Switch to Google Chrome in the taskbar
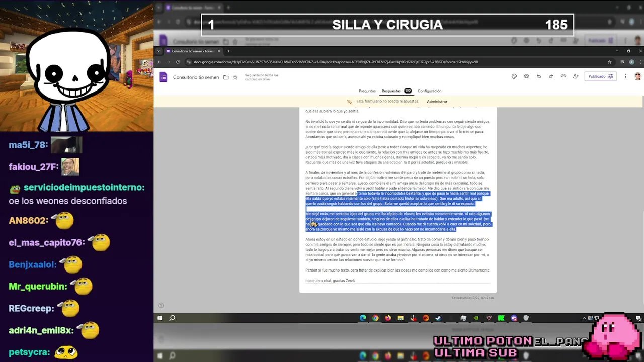This screenshot has width=644, height=362. 375,318
